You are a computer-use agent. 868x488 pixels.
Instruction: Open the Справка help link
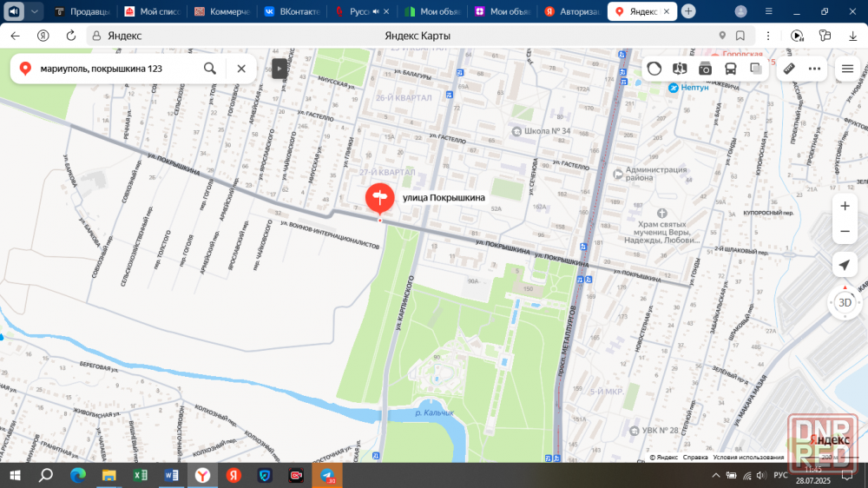695,457
